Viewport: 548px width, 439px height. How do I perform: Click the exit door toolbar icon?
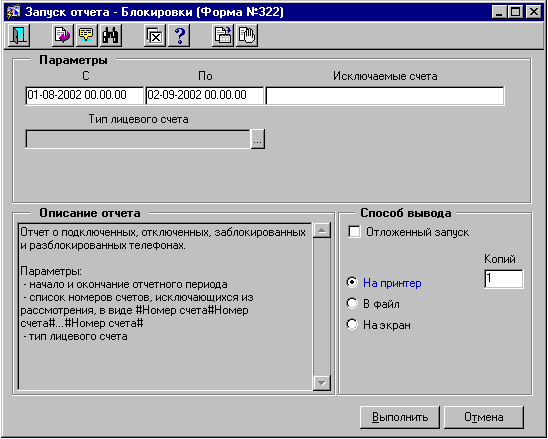point(19,35)
